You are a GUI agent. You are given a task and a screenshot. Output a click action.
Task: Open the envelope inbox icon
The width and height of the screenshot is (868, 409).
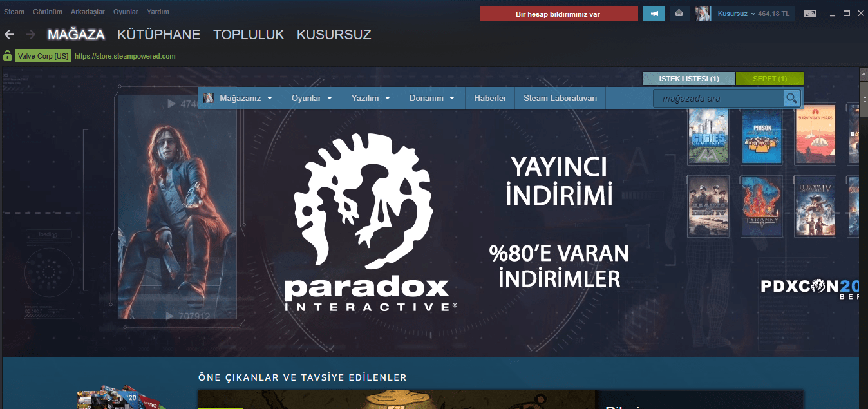tap(679, 14)
